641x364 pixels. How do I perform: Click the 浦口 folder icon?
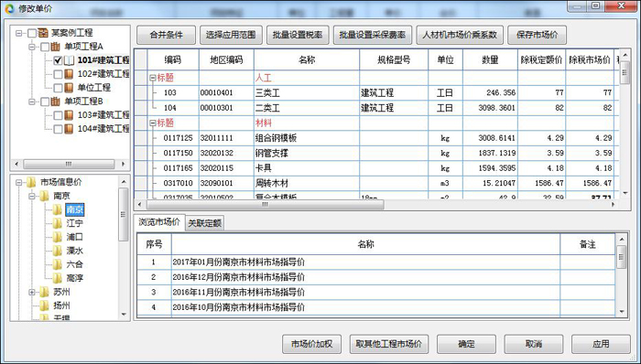click(x=58, y=237)
